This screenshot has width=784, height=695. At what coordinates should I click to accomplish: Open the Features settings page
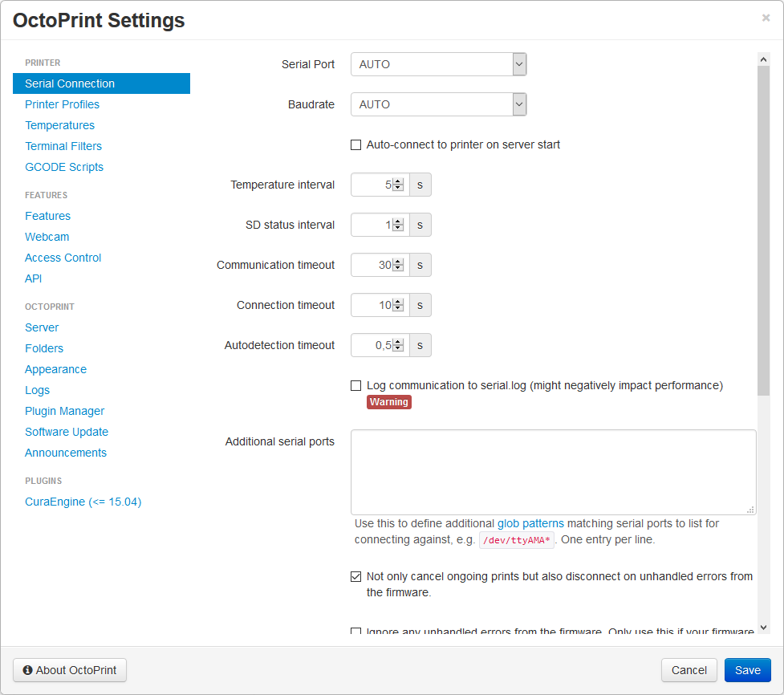tap(47, 216)
